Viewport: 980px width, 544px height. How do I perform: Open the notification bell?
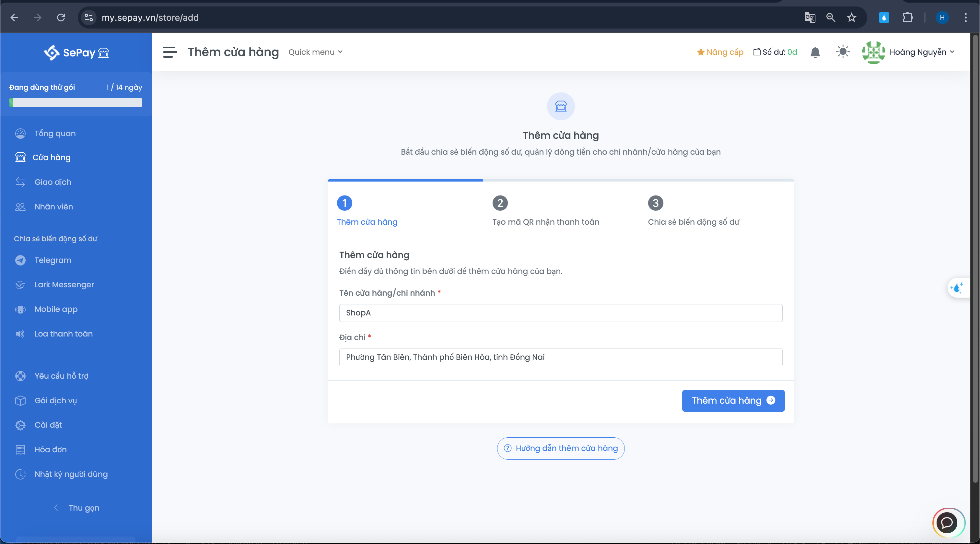pyautogui.click(x=815, y=52)
